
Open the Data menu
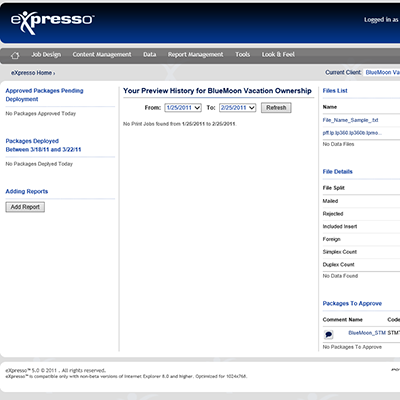(150, 54)
